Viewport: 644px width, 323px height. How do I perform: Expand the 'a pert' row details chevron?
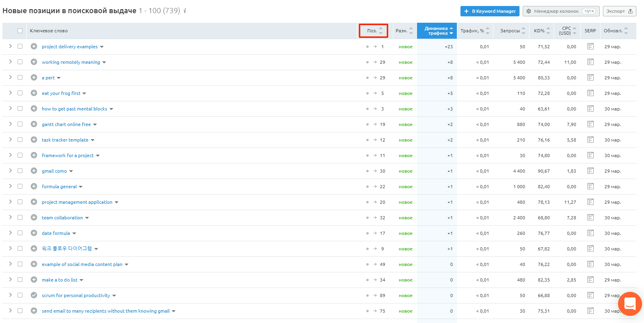[x=10, y=77]
